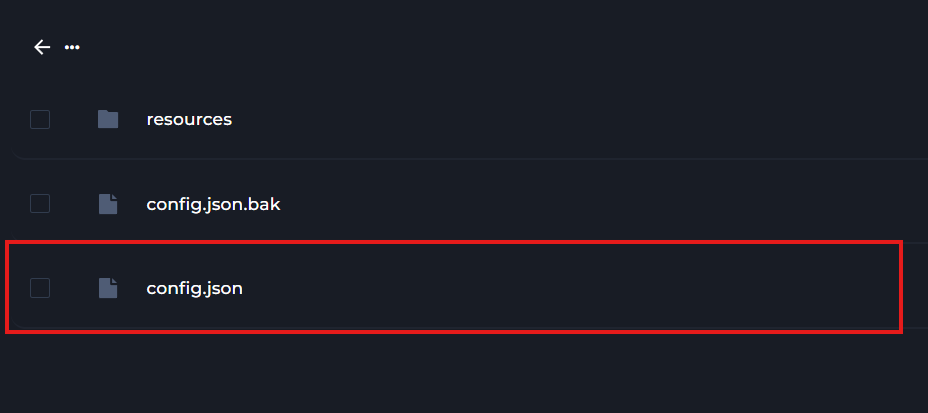Screen dimensions: 928x413
Task: Click the config.json file icon
Action: pyautogui.click(x=108, y=288)
